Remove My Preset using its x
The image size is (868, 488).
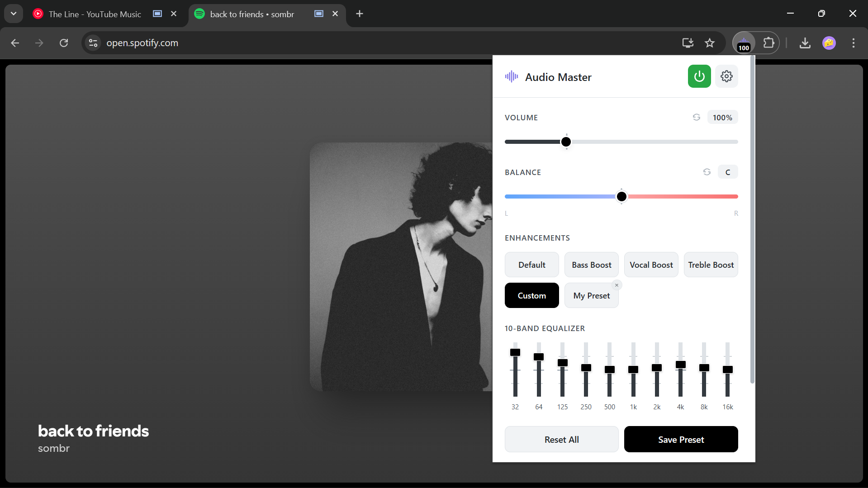point(617,285)
